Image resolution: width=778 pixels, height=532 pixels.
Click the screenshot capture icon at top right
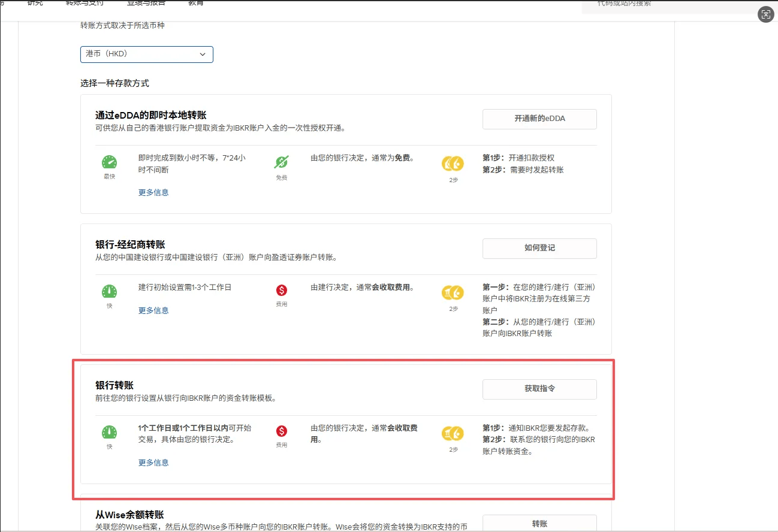(x=765, y=15)
